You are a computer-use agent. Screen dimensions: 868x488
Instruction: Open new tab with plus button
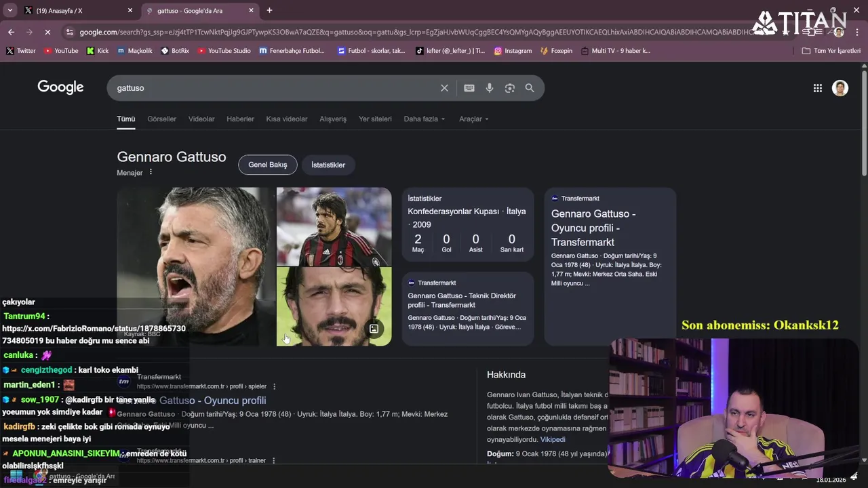[x=269, y=10]
